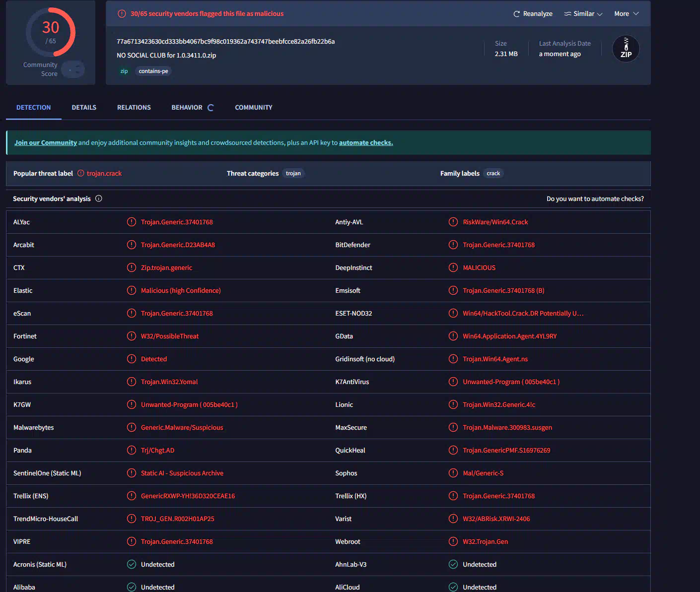Select the SHA-256 file hash text

[x=226, y=42]
